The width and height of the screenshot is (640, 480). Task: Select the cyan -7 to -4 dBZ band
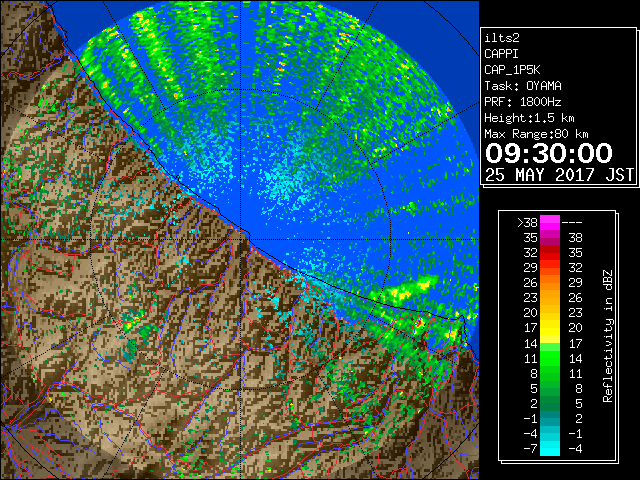coord(550,449)
